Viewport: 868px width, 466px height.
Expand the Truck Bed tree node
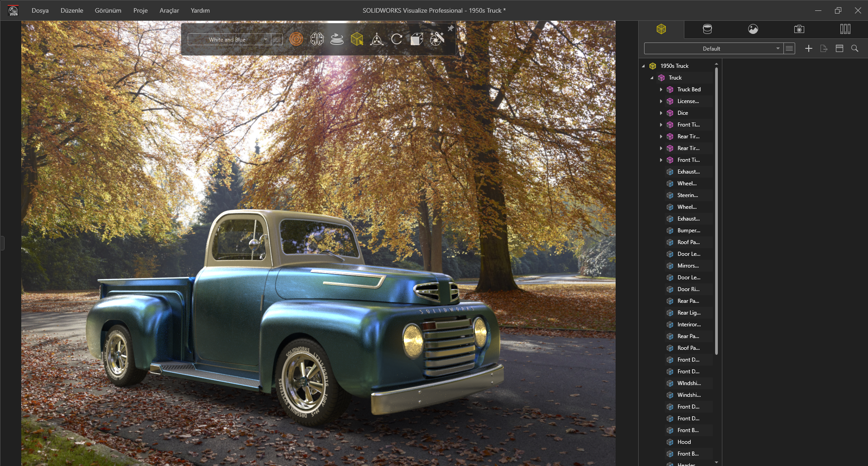point(661,89)
